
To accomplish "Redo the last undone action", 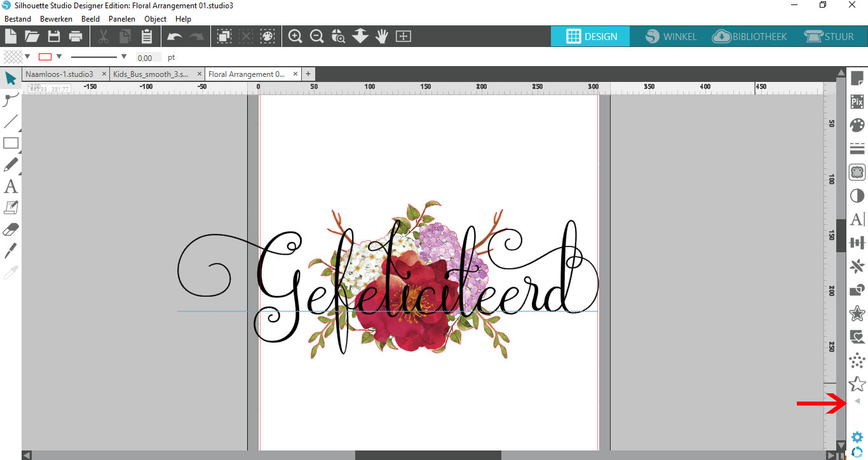I will click(x=196, y=37).
